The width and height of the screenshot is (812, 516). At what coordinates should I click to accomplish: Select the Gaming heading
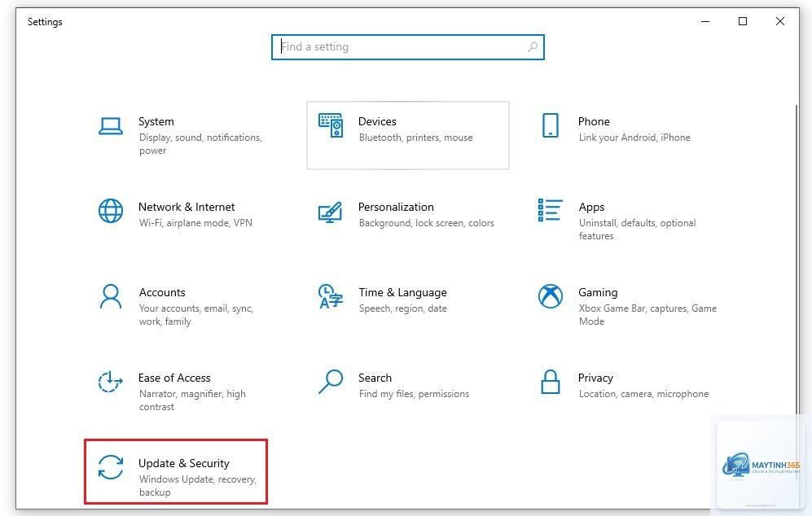598,292
